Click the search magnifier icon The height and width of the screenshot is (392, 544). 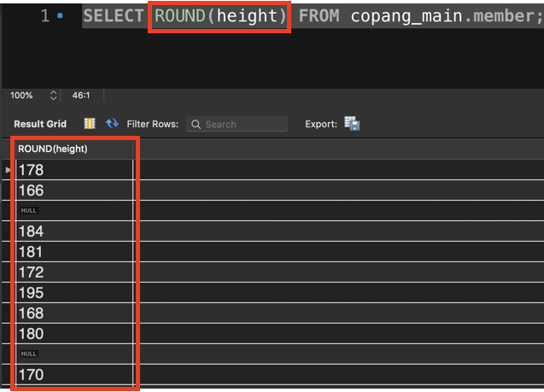click(196, 124)
